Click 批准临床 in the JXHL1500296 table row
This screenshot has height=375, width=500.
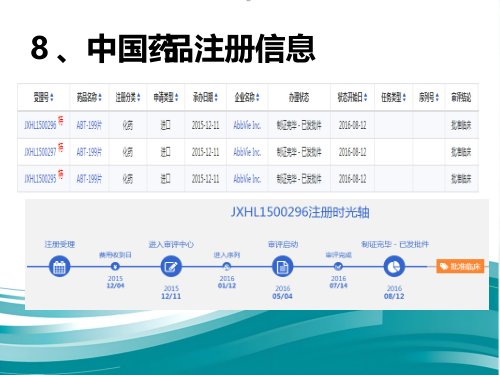tap(461, 125)
